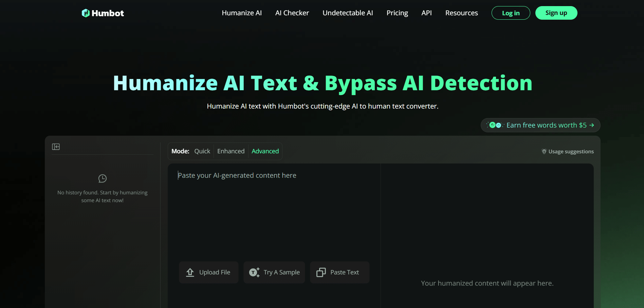
Task: Open the Pricing page
Action: (397, 13)
